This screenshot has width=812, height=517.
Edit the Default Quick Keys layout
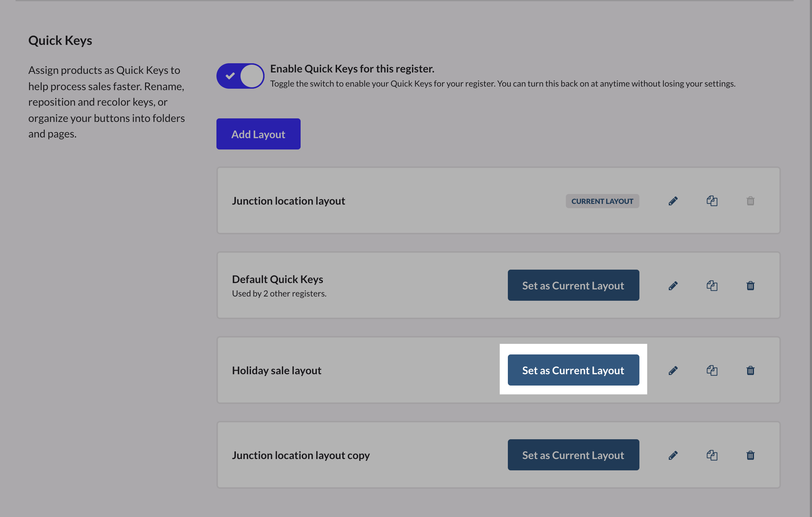(x=673, y=286)
